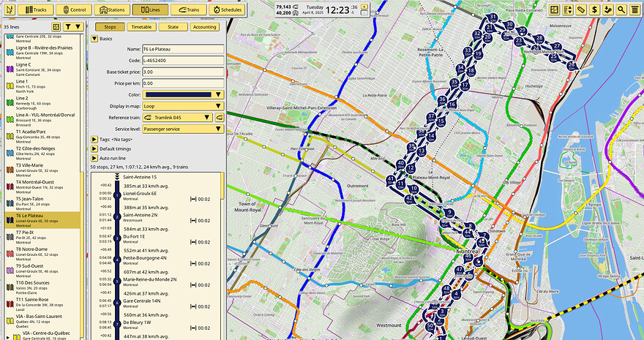644x340 pixels.
Task: Expand Default timings section
Action: click(94, 149)
